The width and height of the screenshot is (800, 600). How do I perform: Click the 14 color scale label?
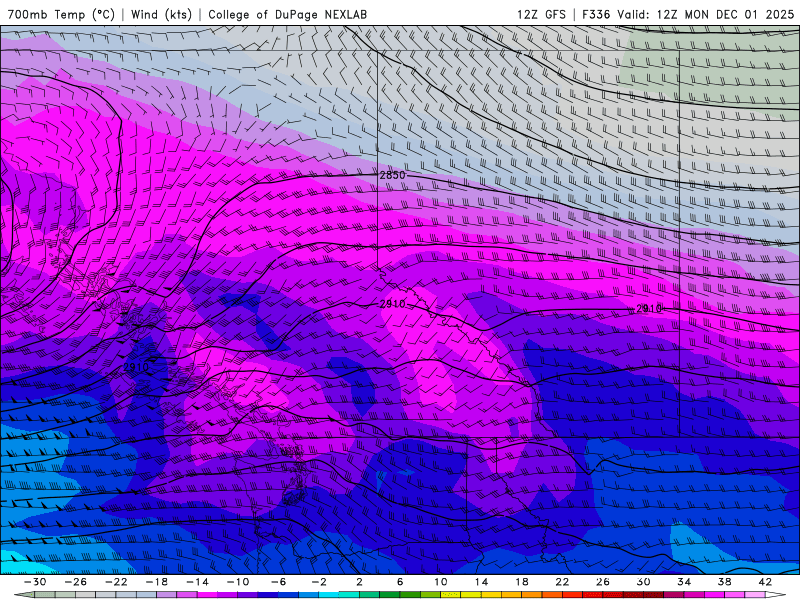(481, 582)
